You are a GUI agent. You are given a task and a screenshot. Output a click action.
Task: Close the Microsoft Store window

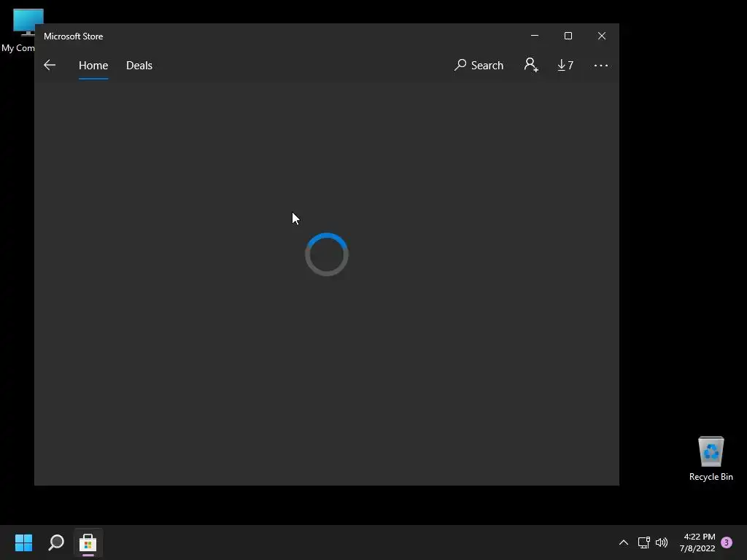pyautogui.click(x=602, y=36)
